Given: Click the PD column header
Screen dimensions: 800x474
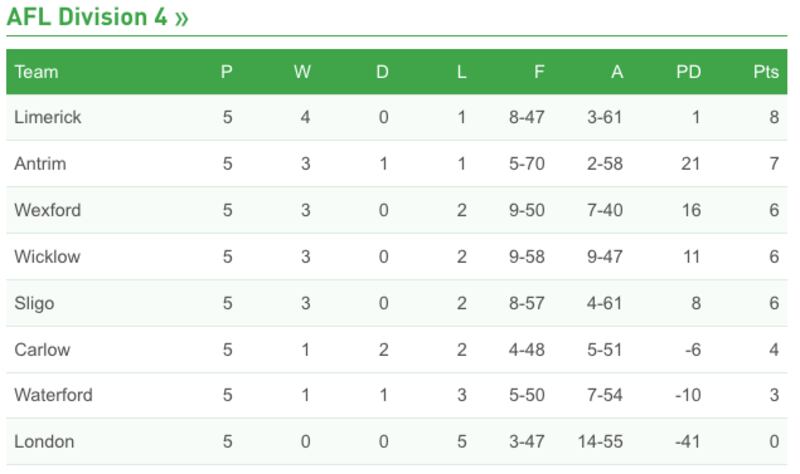Looking at the screenshot, I should click(688, 72).
